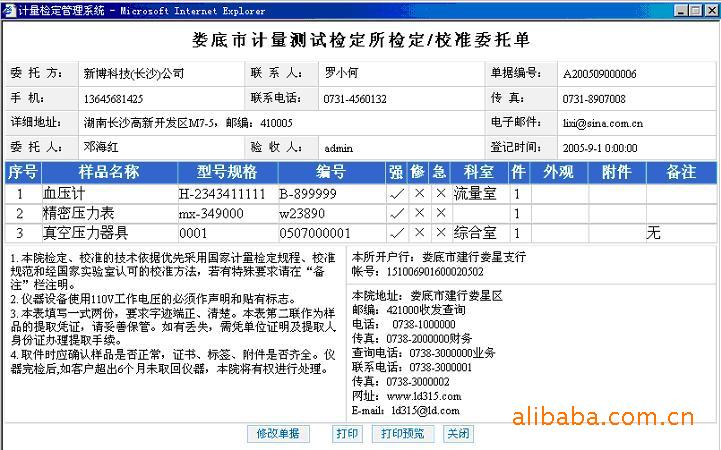Click the 关闭 button at bottom
721x450 pixels.
tap(457, 433)
